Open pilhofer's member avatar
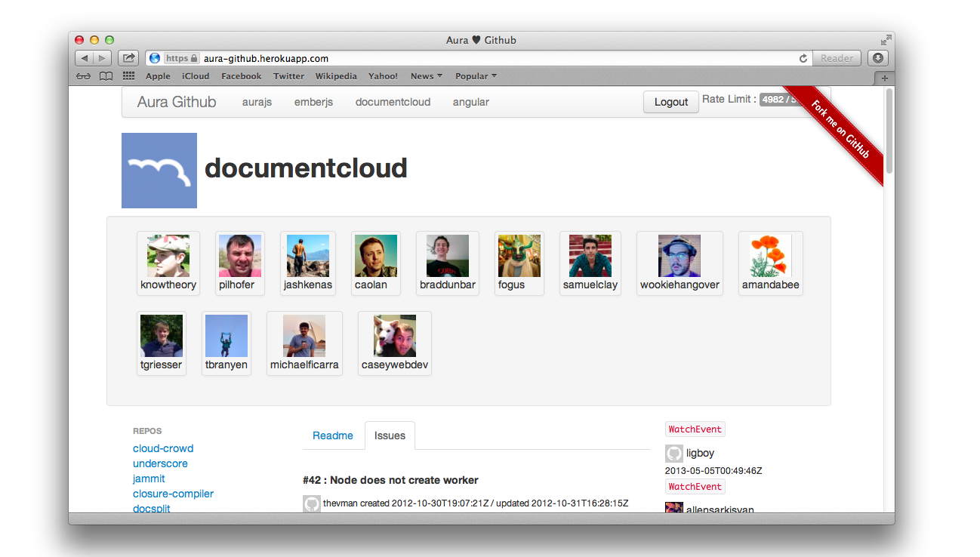Screen dimensions: 980x557 (240, 256)
